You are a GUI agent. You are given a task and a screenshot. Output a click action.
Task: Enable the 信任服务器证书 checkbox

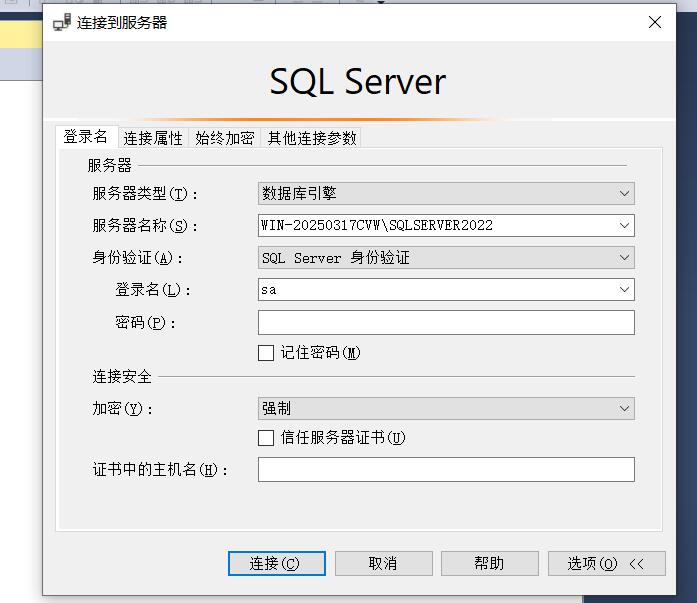click(x=266, y=438)
